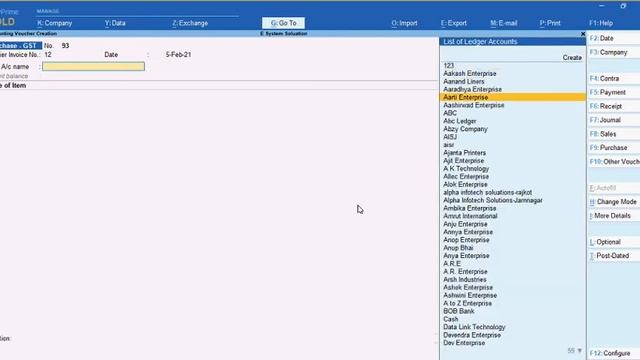Select Data Link Technology ledger
Viewport: 640px width, 360px height.
(474, 327)
